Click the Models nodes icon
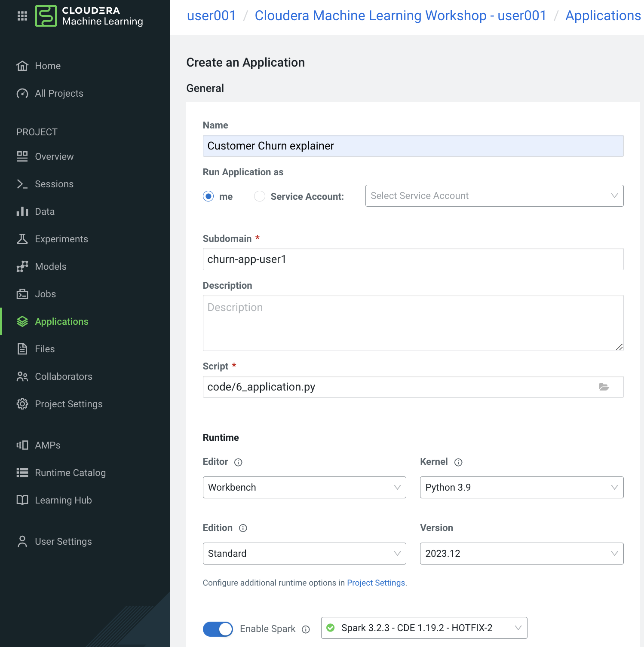The height and width of the screenshot is (647, 644). point(22,266)
